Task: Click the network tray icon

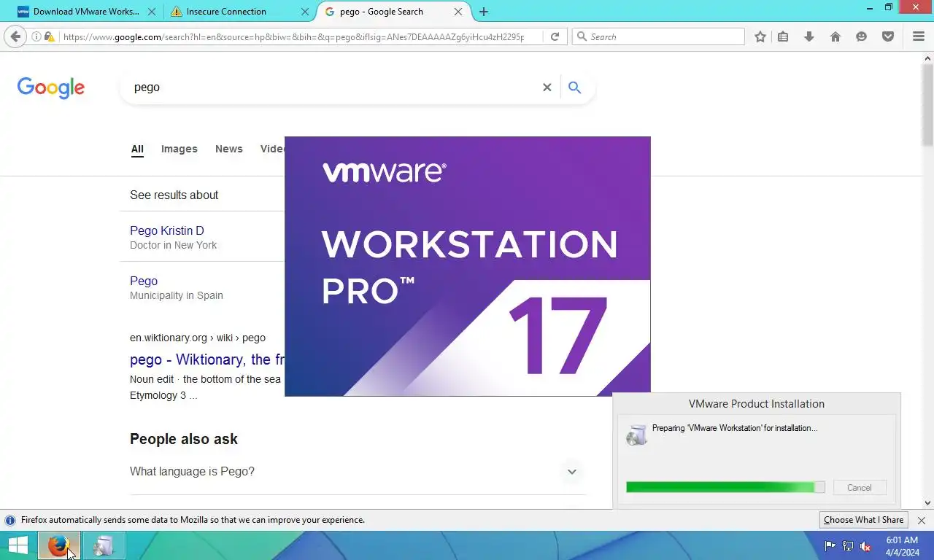Action: (x=848, y=546)
